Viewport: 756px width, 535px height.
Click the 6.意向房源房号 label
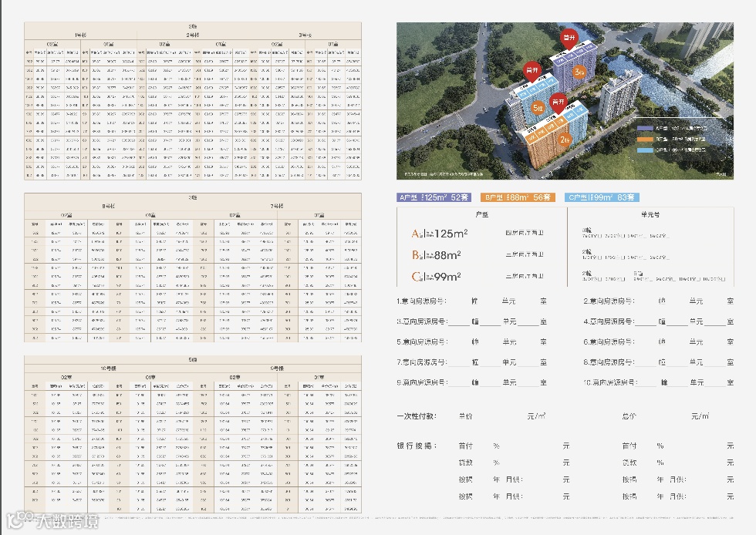click(609, 342)
